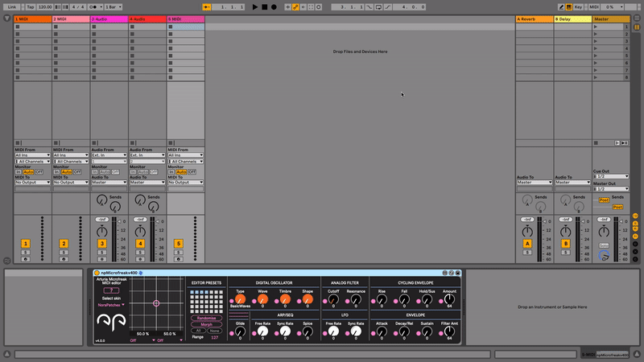Expand the Cue Out dropdown on Master
Viewport: 644px width, 362px height.
[x=612, y=176]
